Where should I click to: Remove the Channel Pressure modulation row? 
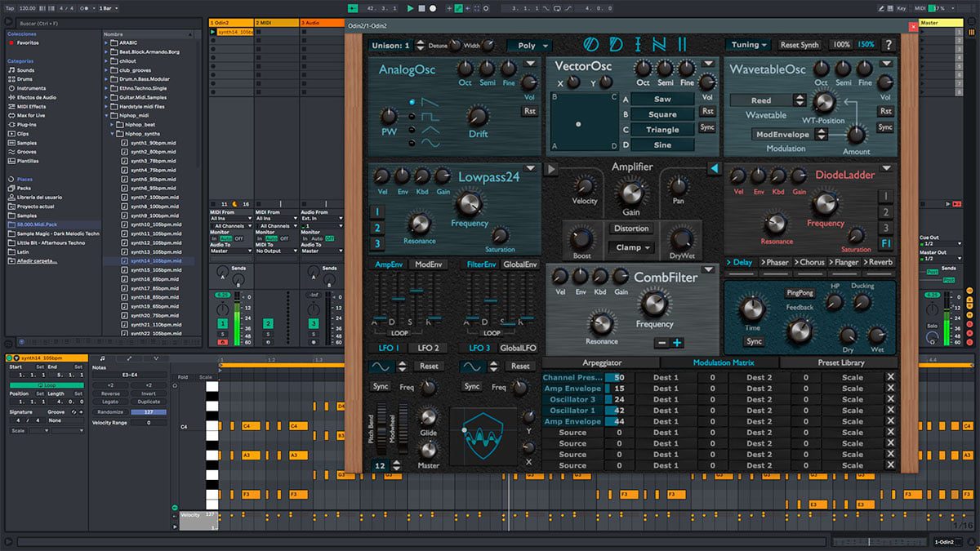coord(891,377)
